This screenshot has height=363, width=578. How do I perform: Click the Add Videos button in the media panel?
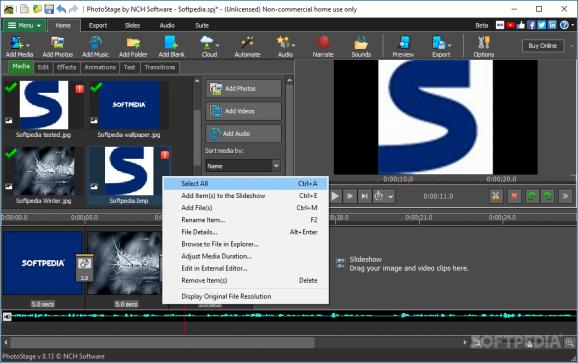(x=243, y=111)
